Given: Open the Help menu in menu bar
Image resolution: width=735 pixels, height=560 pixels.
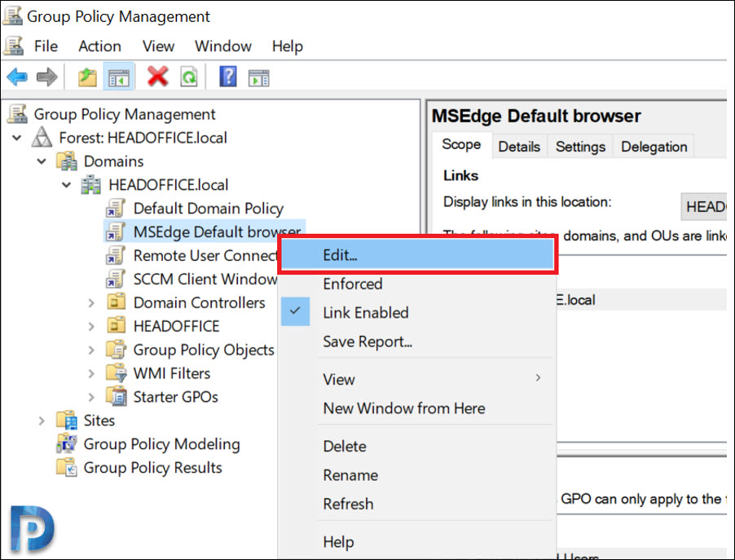Looking at the screenshot, I should (288, 46).
